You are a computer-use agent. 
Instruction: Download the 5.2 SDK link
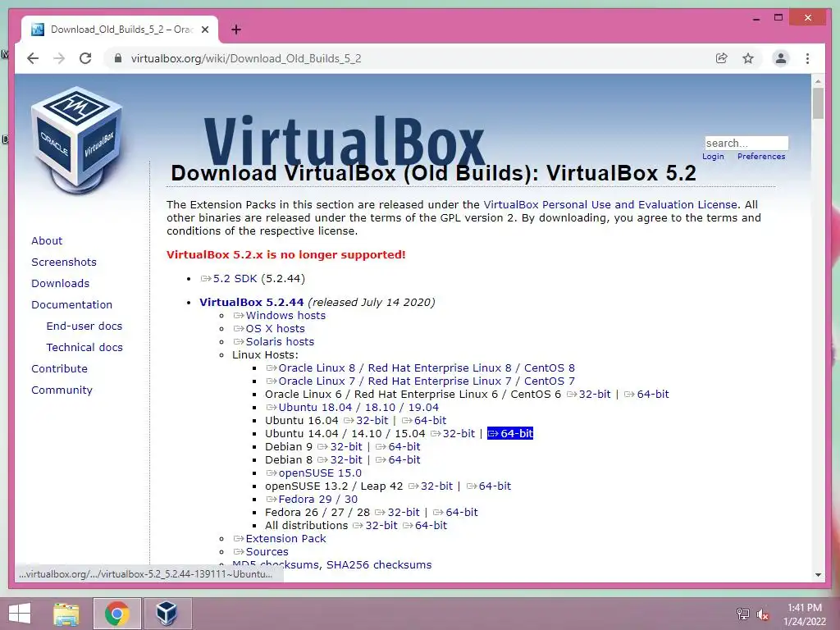[x=229, y=279]
